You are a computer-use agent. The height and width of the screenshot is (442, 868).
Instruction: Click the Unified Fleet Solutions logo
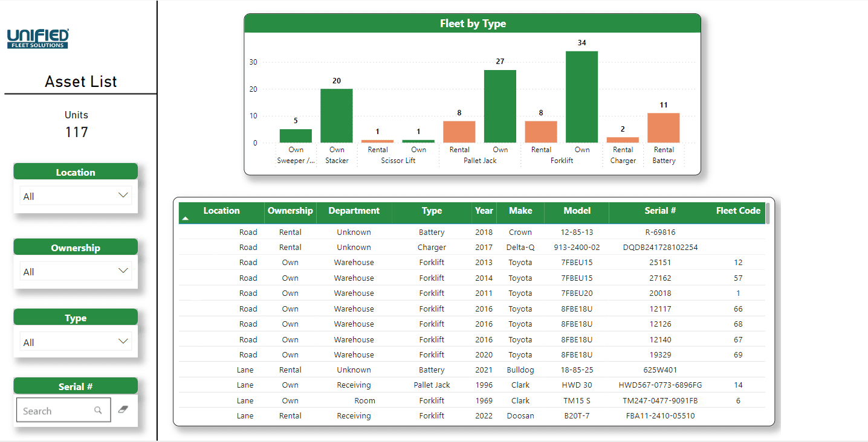pyautogui.click(x=37, y=38)
